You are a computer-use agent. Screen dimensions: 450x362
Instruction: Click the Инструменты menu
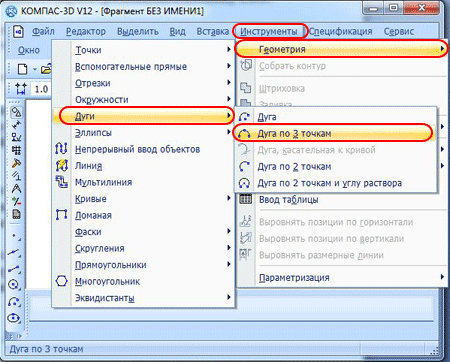269,32
